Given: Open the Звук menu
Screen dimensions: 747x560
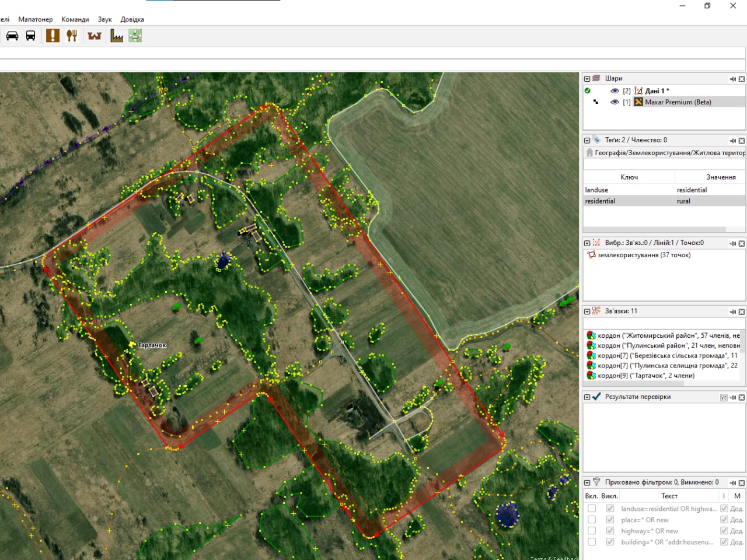Looking at the screenshot, I should (x=105, y=19).
